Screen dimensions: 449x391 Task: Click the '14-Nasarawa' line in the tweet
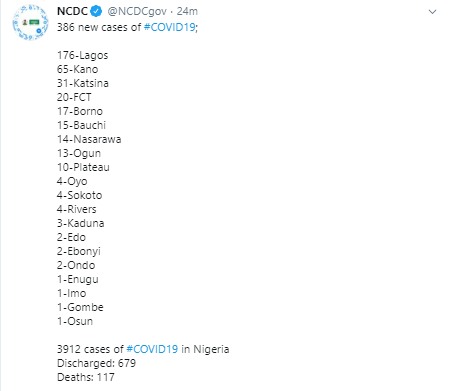[89, 139]
